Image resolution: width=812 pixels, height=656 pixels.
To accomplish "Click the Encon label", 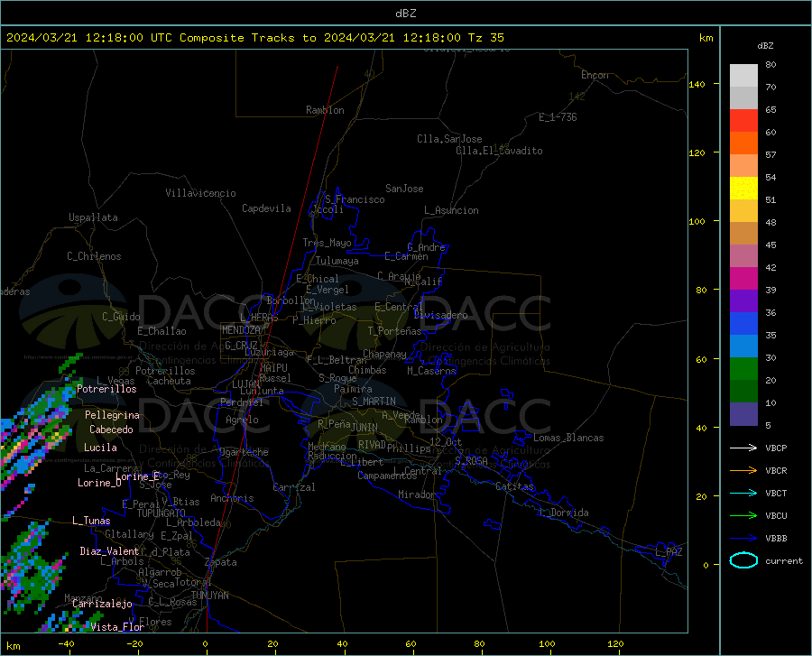I will click(595, 75).
